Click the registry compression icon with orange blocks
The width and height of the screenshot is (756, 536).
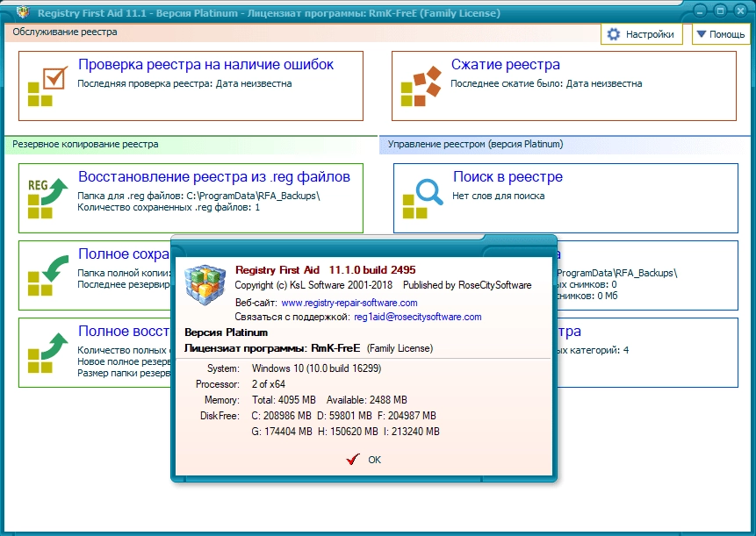pos(421,87)
